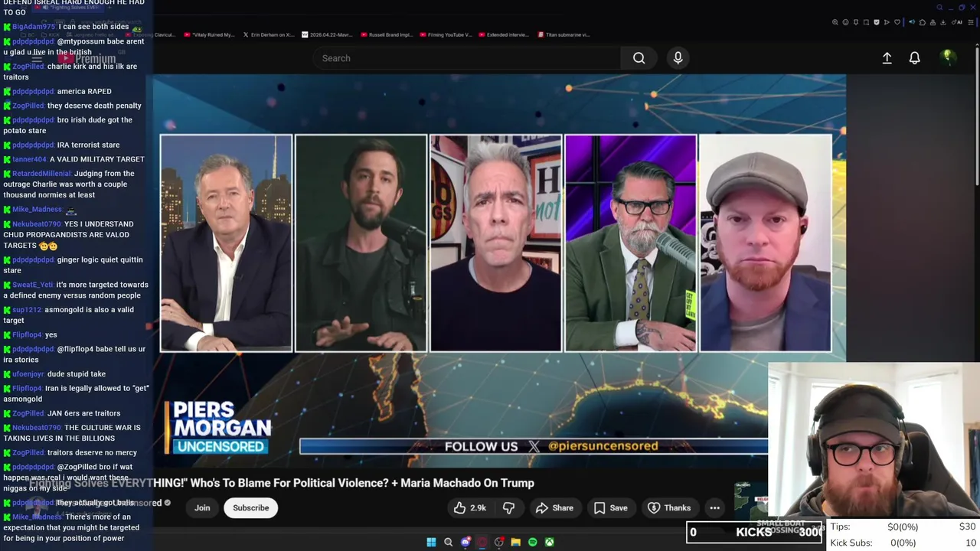Click the Thanks button
Viewport: 980px width, 551px height.
click(x=669, y=507)
